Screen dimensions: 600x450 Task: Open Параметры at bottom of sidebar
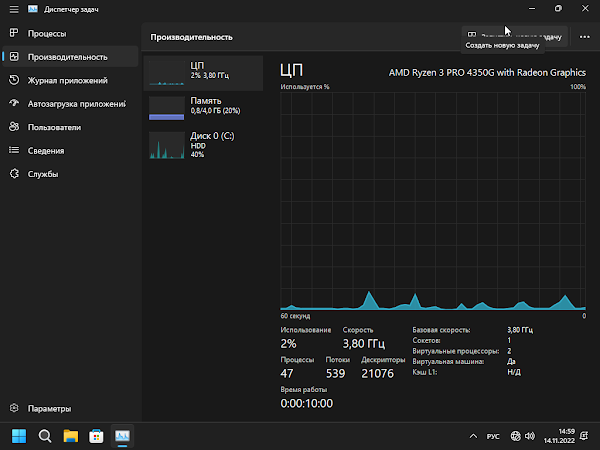(x=70, y=408)
